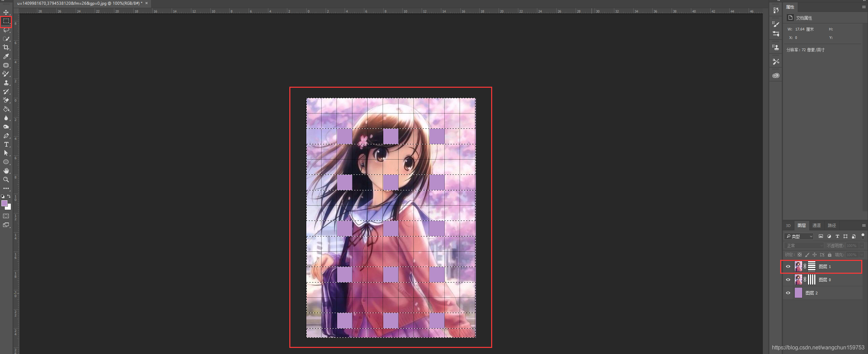Select the Rectangular Marquee tool
The width and height of the screenshot is (868, 354).
[6, 21]
